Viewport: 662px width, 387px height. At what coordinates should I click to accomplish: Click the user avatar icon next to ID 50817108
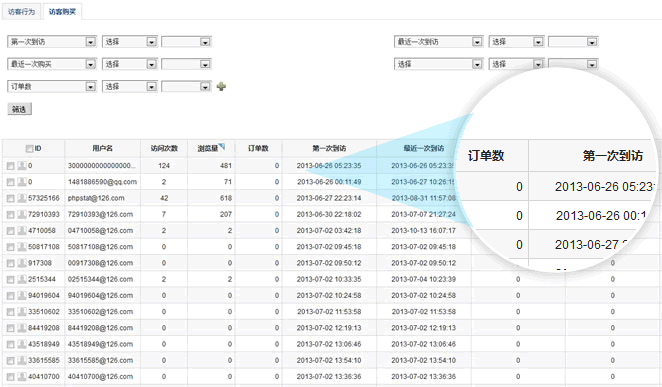[x=22, y=247]
